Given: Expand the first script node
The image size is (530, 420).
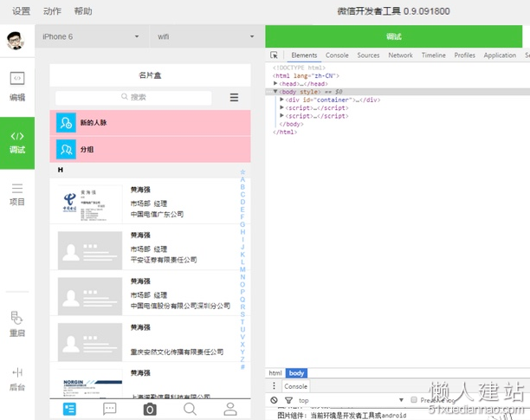Looking at the screenshot, I should (281, 107).
